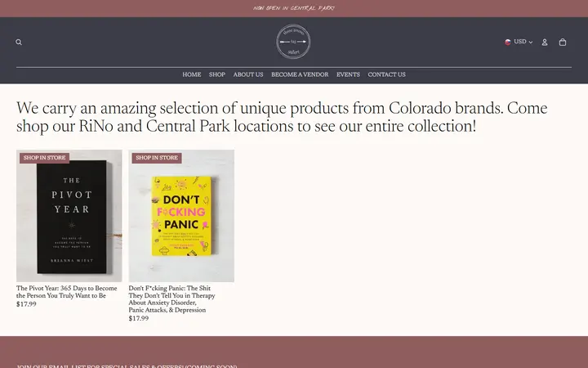
Task: Click SHOP IN STORE badge on Don't Panic book
Action: tap(157, 158)
